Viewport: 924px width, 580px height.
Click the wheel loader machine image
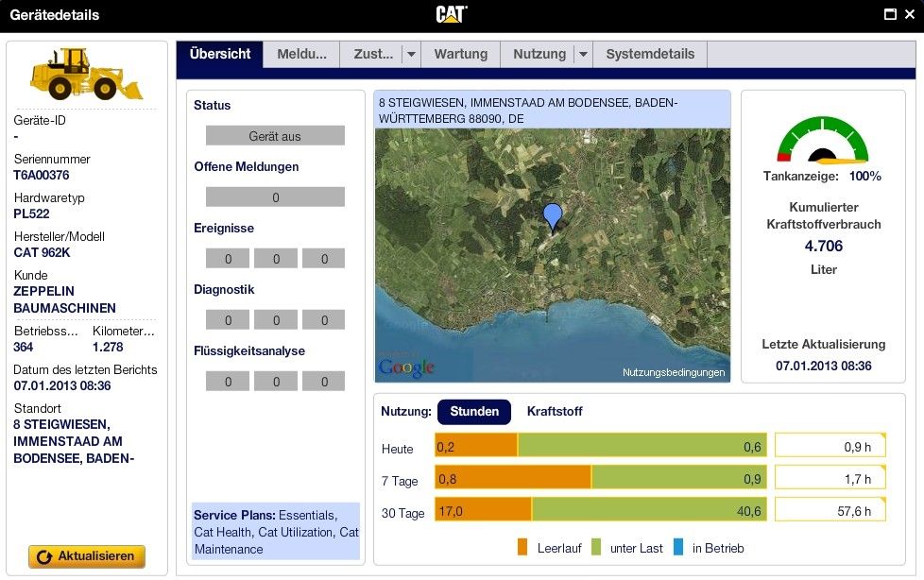coord(87,74)
